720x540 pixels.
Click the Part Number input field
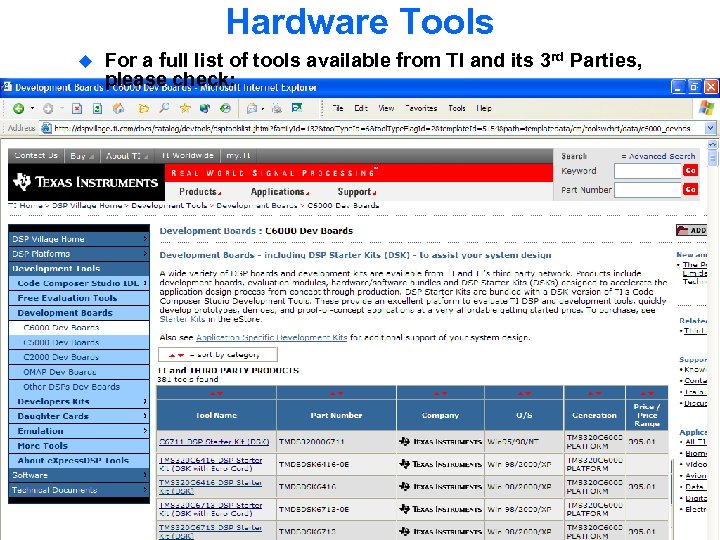tap(648, 190)
